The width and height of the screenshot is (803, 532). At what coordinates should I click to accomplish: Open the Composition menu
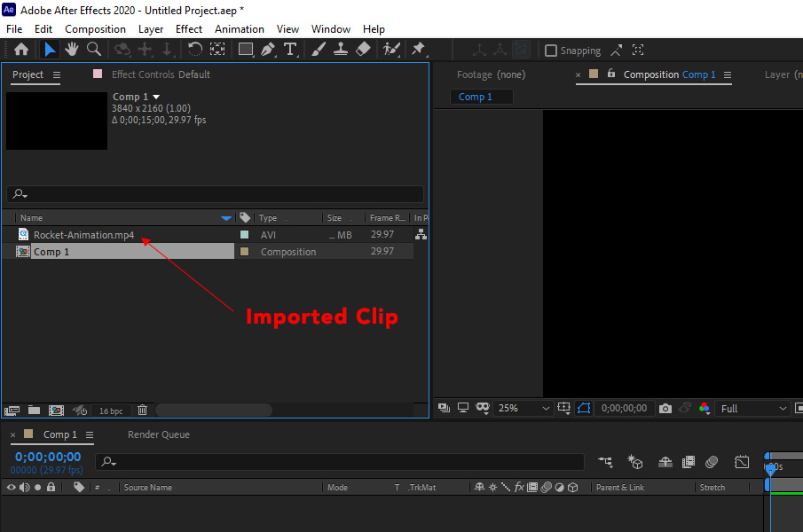pos(95,29)
